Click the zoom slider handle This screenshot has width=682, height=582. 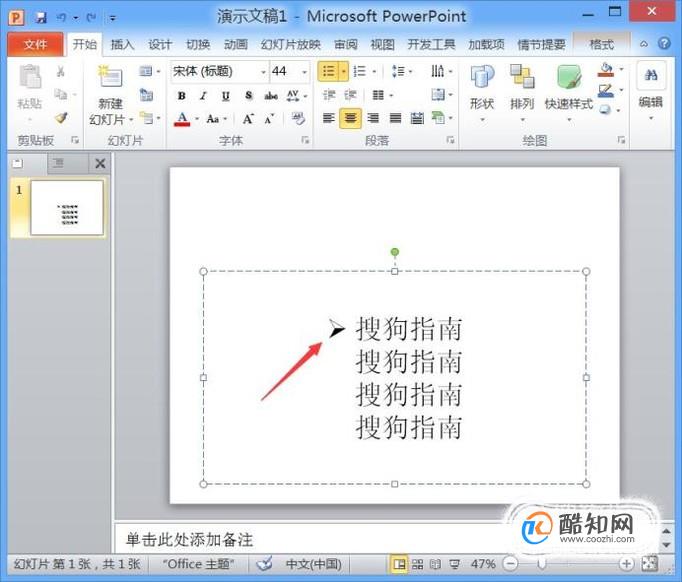(x=542, y=564)
